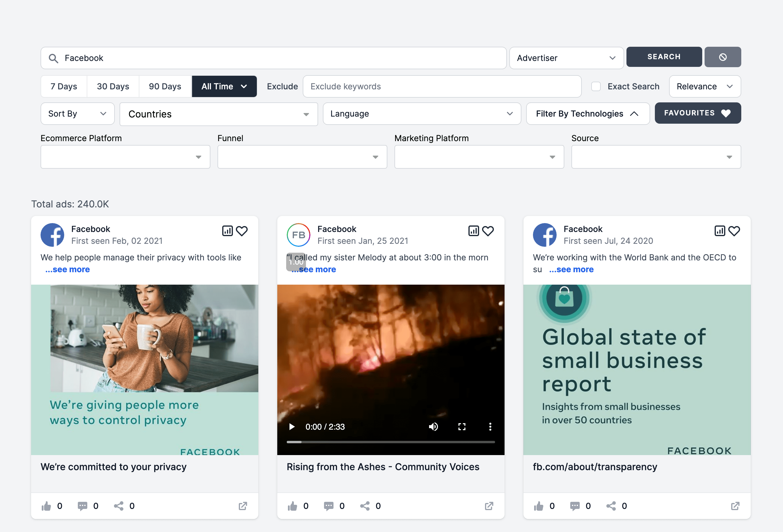Screen dimensions: 783x532
Task: Open analytics icon on privacy ad card
Action: 228,231
